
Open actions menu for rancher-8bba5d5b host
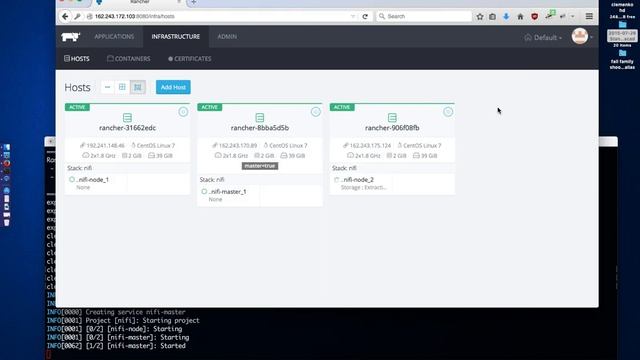[316, 112]
